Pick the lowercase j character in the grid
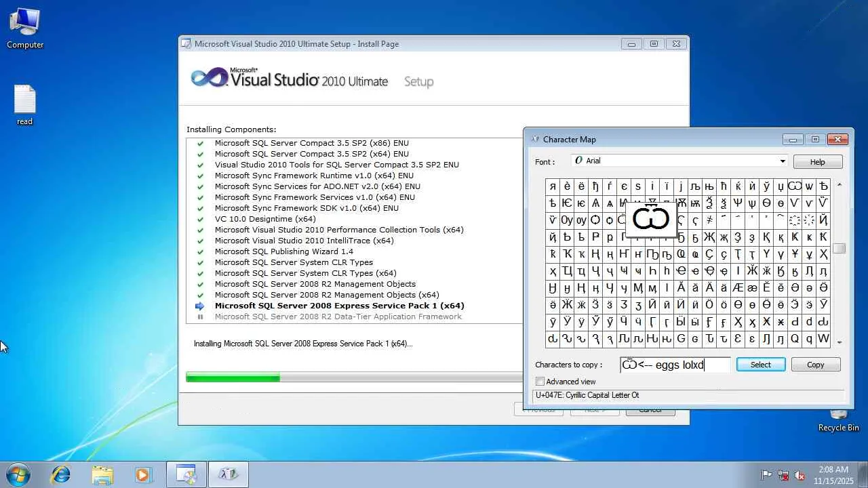Screen dimensions: 868x488 [x=681, y=186]
